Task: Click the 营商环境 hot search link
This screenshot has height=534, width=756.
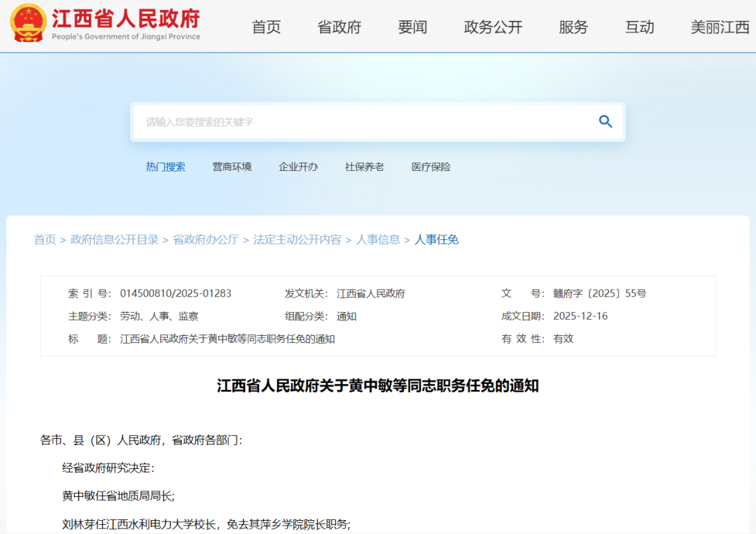Action: coord(232,167)
